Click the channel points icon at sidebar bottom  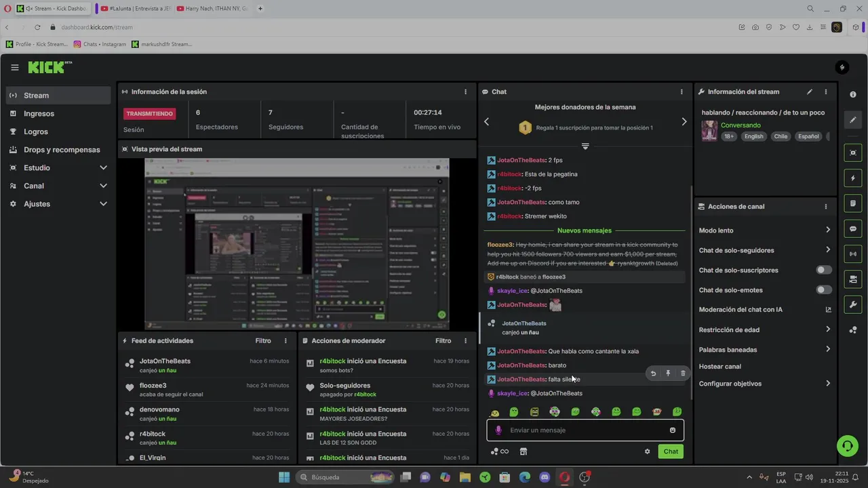853,330
